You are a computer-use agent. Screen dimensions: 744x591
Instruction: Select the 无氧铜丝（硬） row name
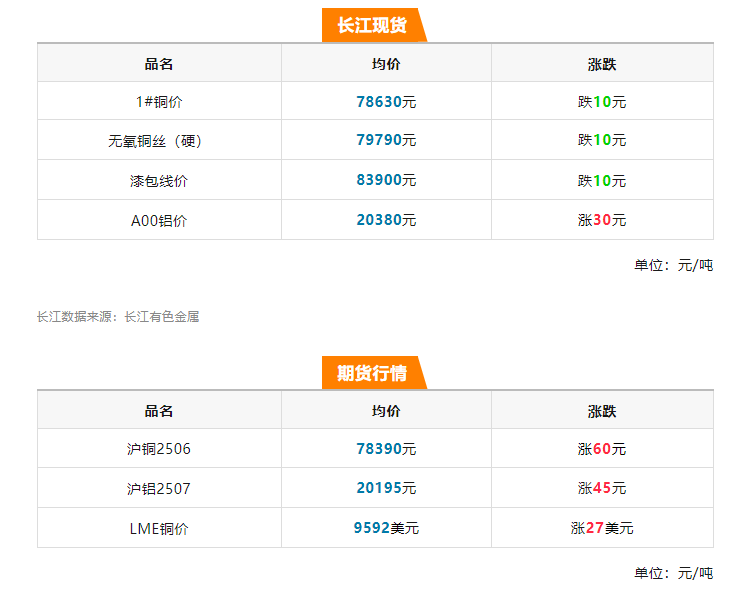[x=159, y=141]
